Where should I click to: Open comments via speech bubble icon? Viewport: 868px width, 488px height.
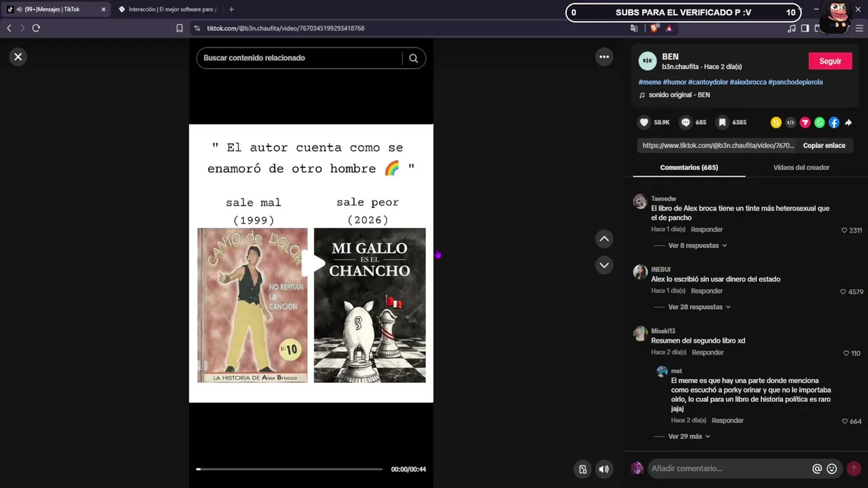tap(686, 123)
